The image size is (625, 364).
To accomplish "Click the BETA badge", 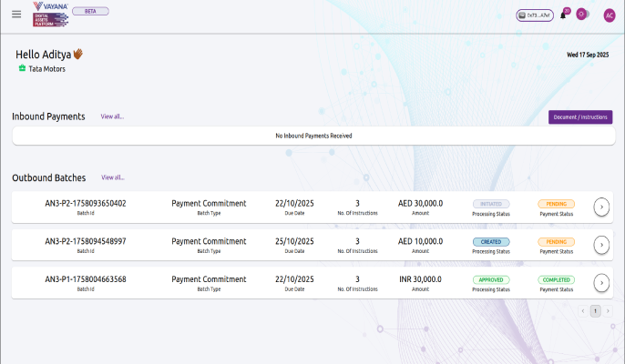I will click(97, 11).
